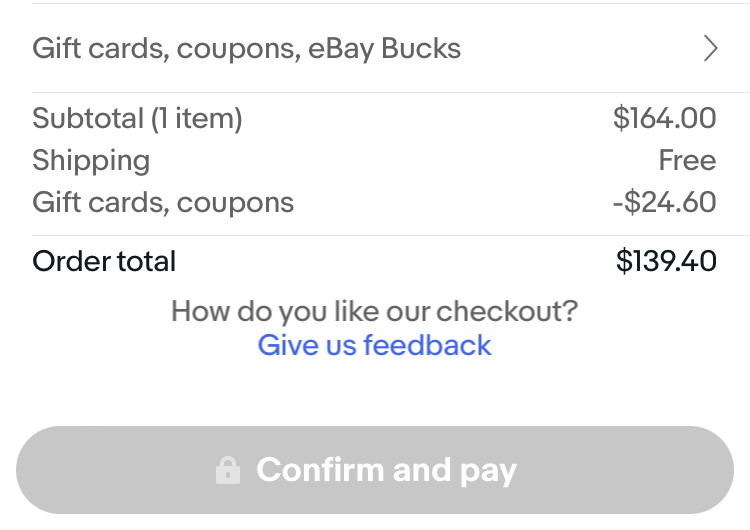750x530 pixels.
Task: Click the (1 item) text beside Subtotal
Action: tap(197, 119)
